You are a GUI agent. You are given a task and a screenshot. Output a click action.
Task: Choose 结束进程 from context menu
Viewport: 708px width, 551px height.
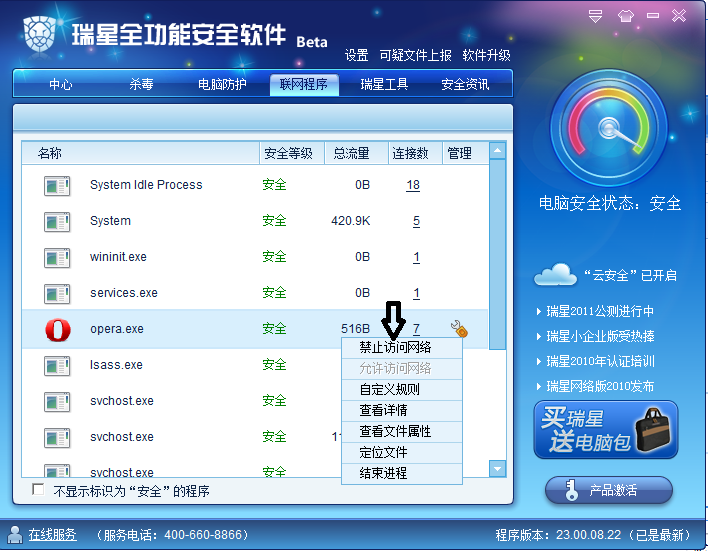402,474
